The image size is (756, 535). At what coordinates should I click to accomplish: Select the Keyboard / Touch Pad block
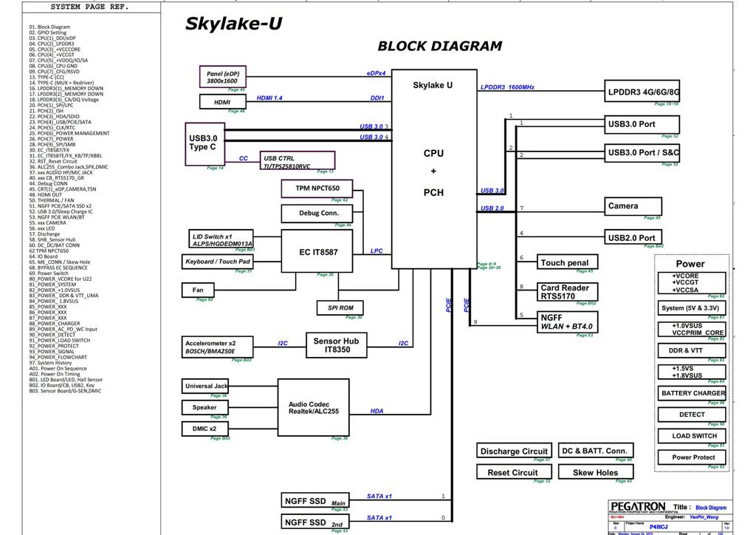click(218, 262)
